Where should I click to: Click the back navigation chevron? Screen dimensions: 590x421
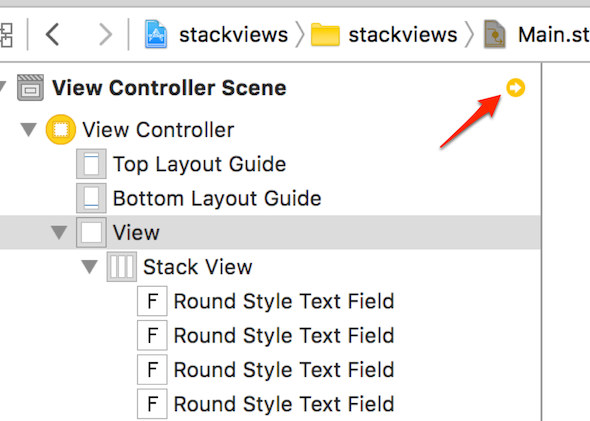coord(52,35)
